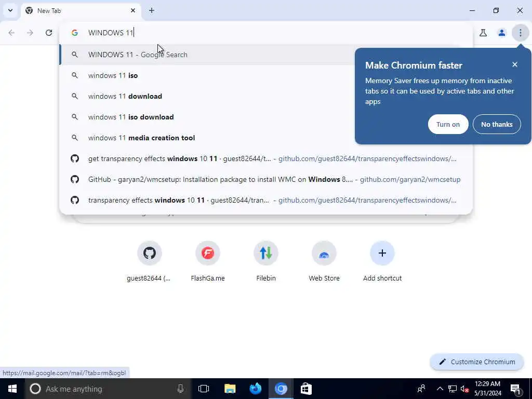The height and width of the screenshot is (399, 532).
Task: Open the Web Store shortcut
Action: [x=324, y=262]
